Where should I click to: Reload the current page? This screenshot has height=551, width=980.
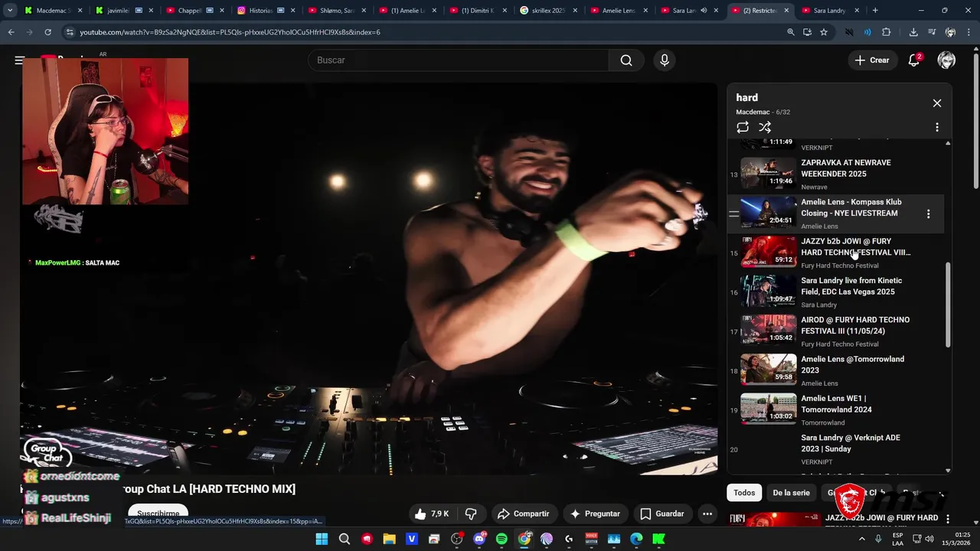pos(47,32)
